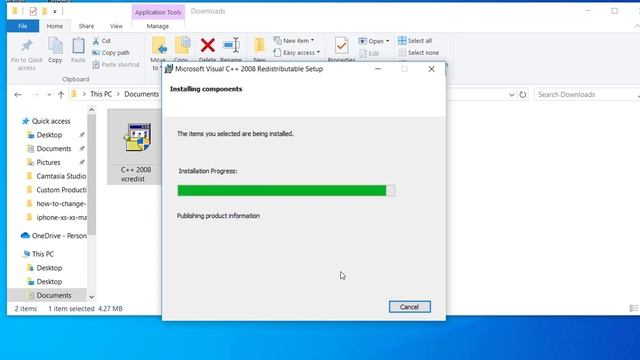Click the Rename icon in the ribbon
Viewport: 640px width, 360px height.
231,45
